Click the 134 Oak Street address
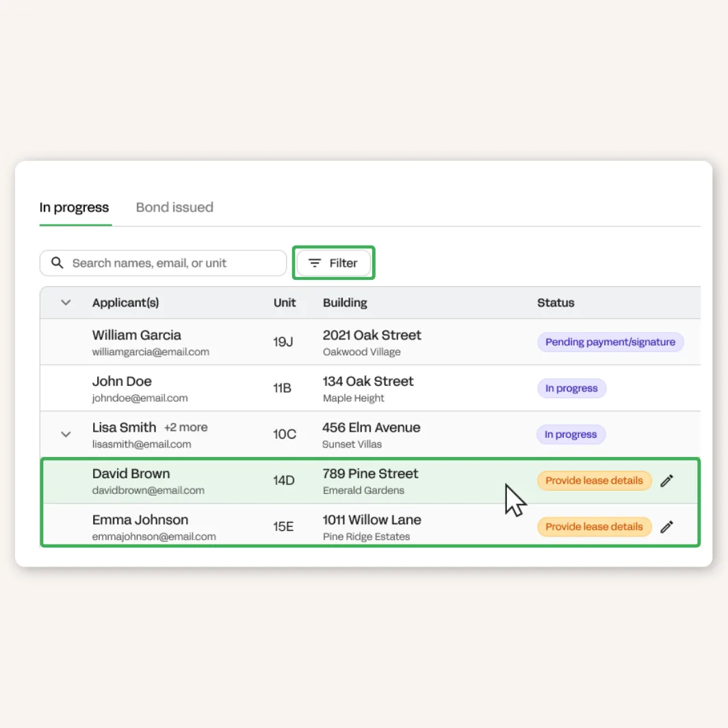The image size is (728, 728). (368, 381)
